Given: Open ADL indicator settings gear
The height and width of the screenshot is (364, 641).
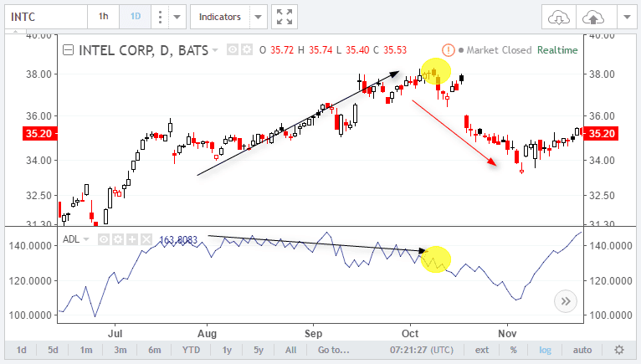Looking at the screenshot, I should [118, 239].
